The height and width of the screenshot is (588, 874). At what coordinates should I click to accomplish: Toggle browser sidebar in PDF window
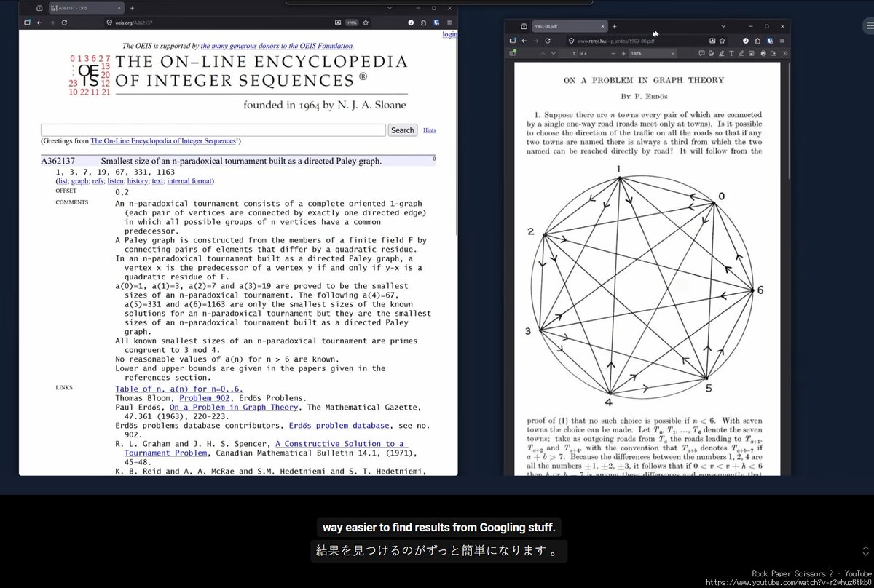point(513,41)
